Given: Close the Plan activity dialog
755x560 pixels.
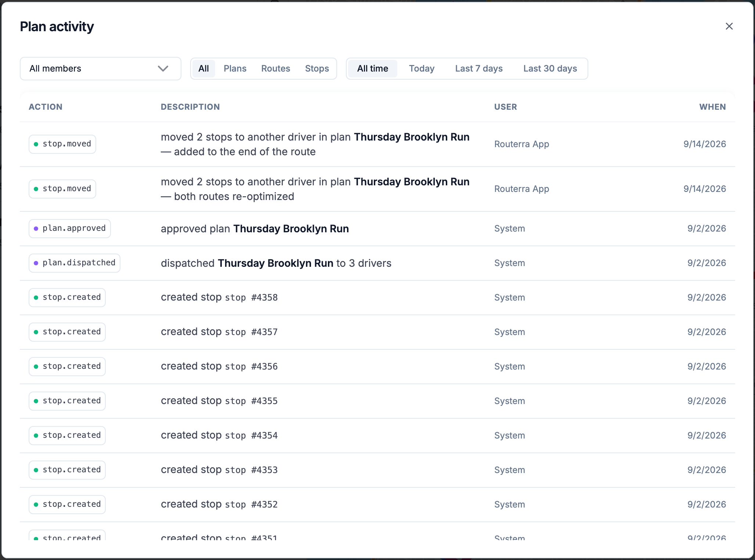Looking at the screenshot, I should coord(729,26).
